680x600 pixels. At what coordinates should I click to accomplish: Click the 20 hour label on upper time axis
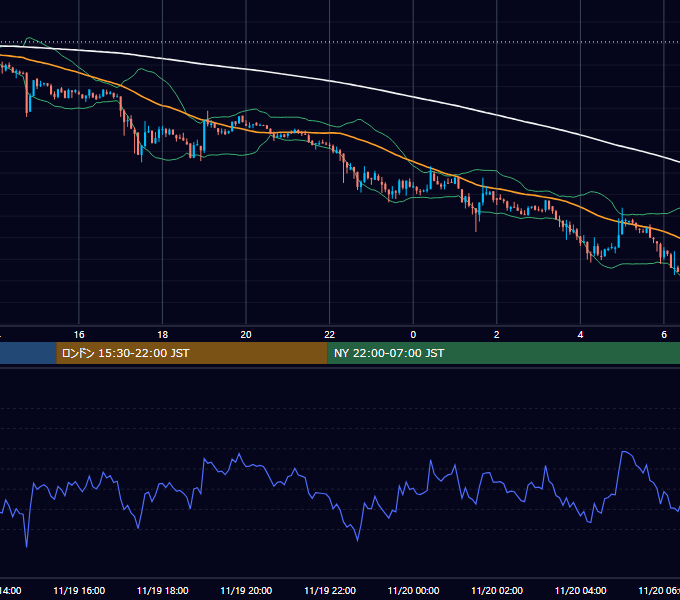click(246, 335)
